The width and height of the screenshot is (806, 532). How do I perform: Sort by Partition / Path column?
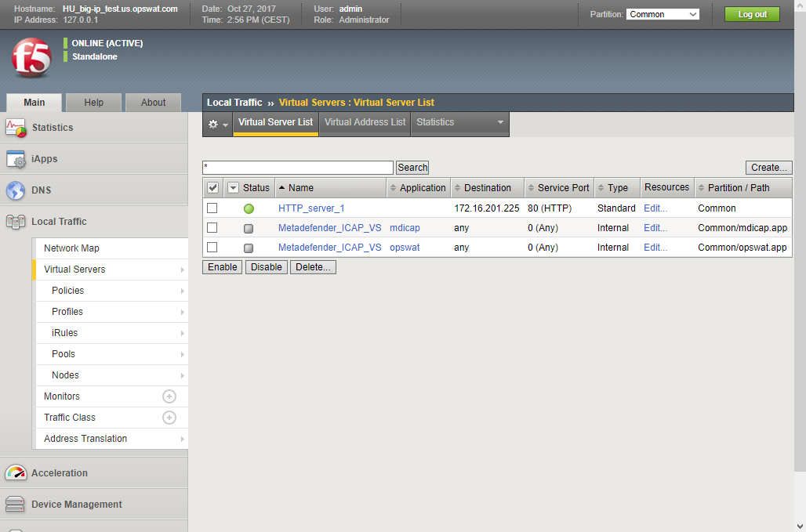pos(701,188)
